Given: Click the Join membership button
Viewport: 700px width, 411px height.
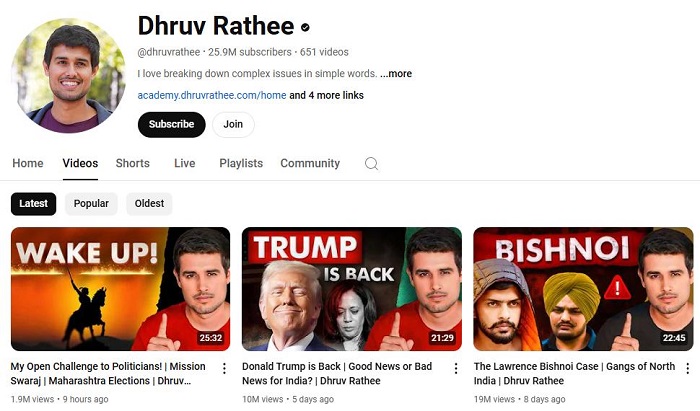Looking at the screenshot, I should click(233, 124).
